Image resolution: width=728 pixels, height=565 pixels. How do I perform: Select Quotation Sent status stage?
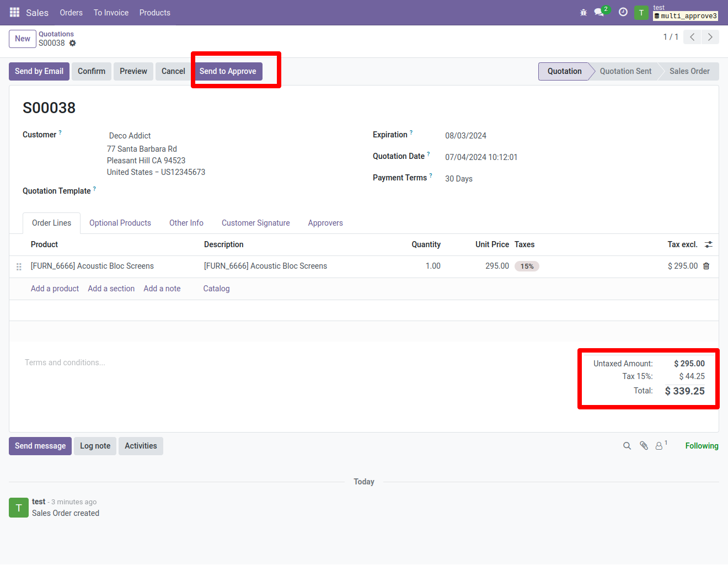625,71
